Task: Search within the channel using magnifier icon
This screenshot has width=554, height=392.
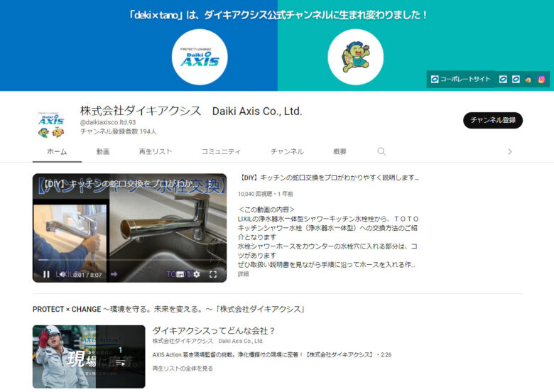Action: (381, 151)
